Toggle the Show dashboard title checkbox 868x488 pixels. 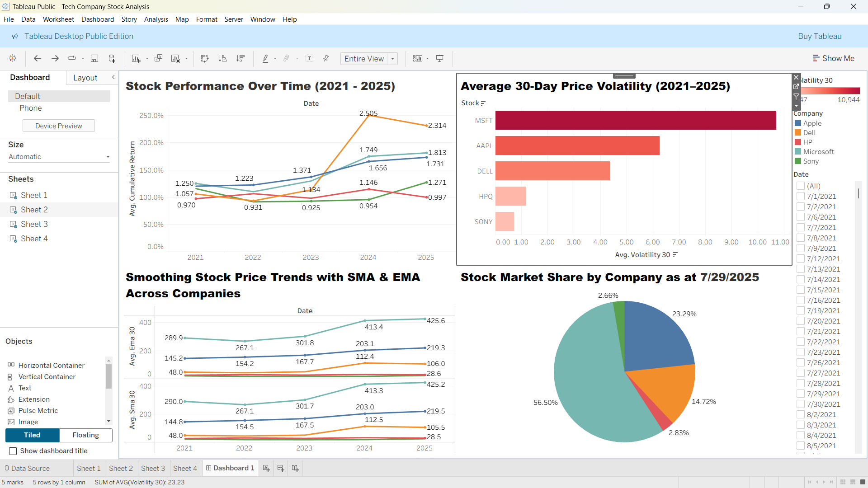tap(13, 451)
